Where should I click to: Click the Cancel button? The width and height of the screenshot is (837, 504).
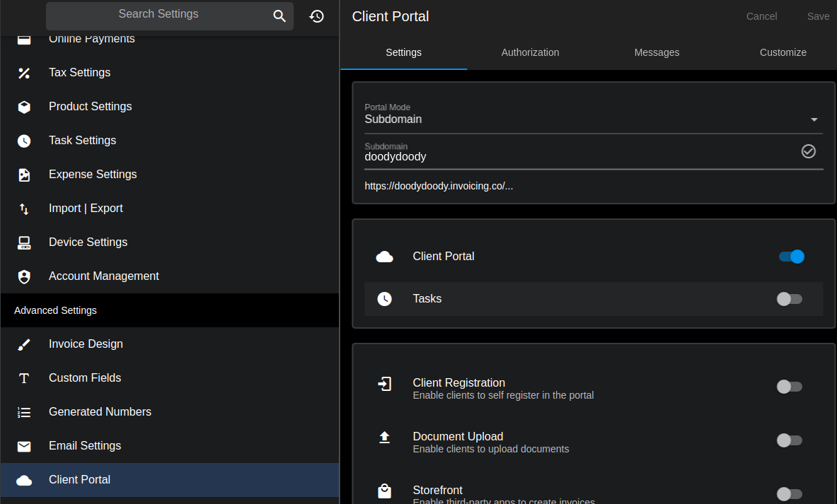761,16
